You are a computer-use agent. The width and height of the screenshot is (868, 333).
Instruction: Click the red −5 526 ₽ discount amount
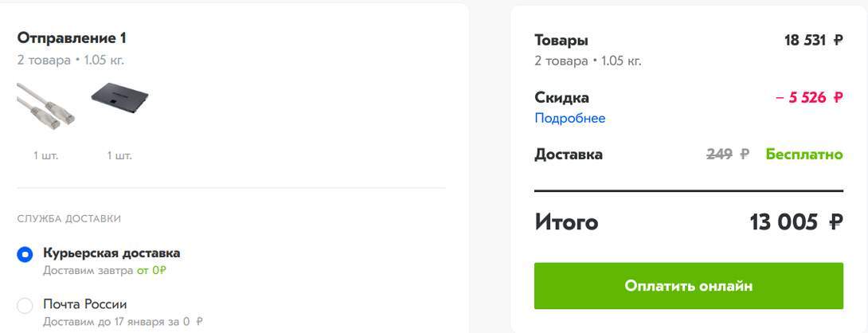coord(809,97)
